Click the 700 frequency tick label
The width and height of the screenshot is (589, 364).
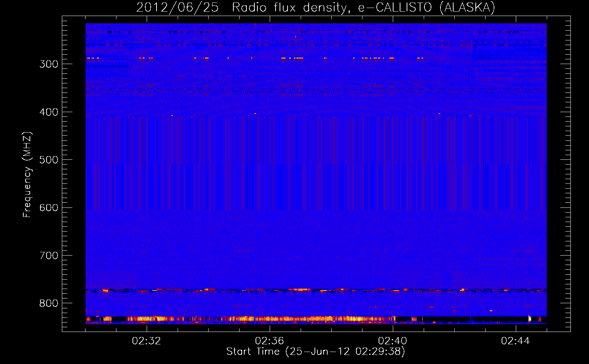[x=49, y=256]
